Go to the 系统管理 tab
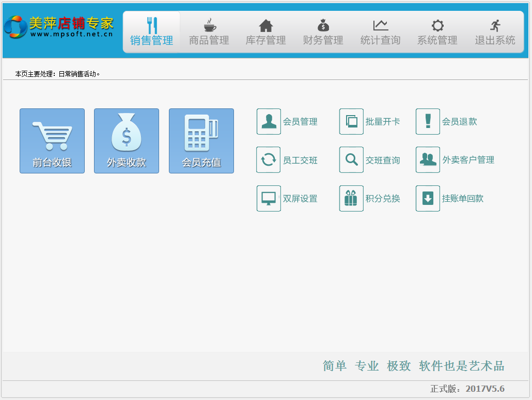The height and width of the screenshot is (400, 532). 437,32
